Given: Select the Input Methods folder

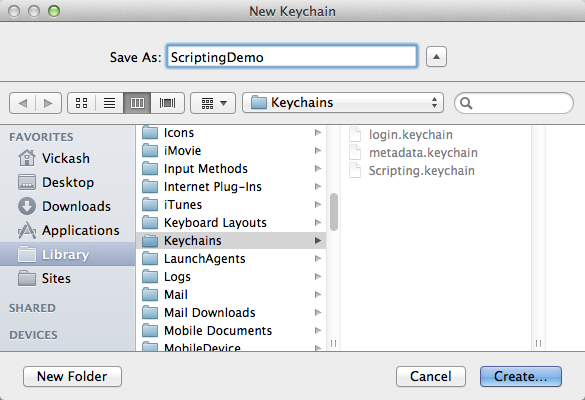Looking at the screenshot, I should click(x=231, y=169).
